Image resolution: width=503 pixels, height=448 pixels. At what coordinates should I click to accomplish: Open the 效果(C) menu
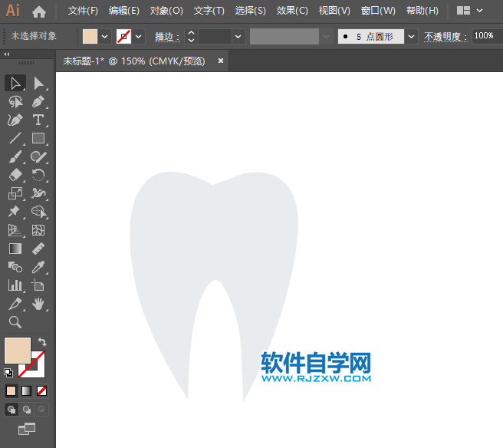pos(292,11)
